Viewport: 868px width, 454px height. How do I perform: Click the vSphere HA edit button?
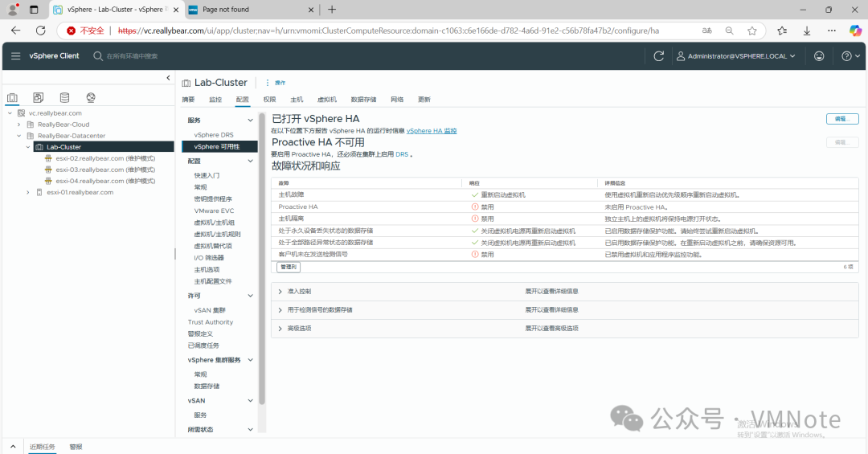click(x=842, y=119)
